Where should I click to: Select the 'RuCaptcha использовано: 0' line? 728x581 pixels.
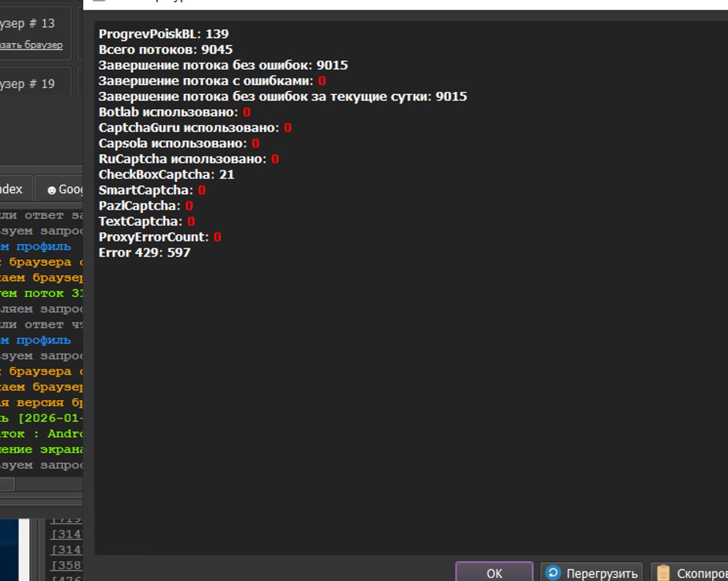click(189, 159)
